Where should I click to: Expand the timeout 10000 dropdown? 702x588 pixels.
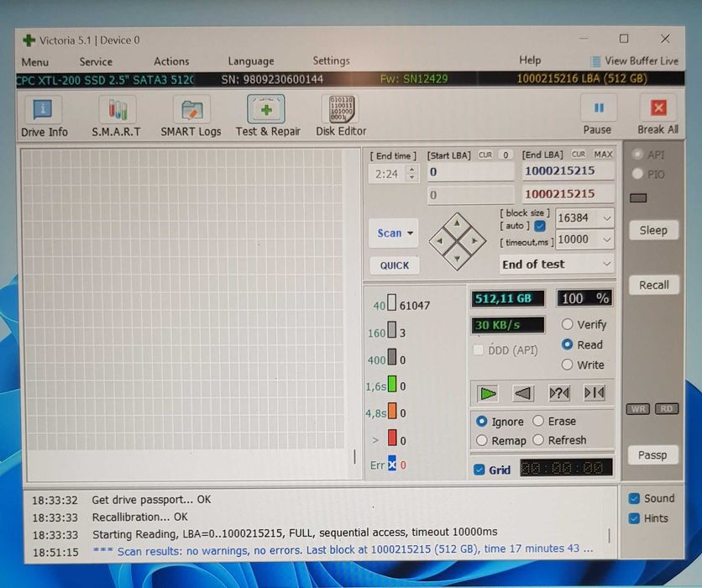click(x=606, y=239)
